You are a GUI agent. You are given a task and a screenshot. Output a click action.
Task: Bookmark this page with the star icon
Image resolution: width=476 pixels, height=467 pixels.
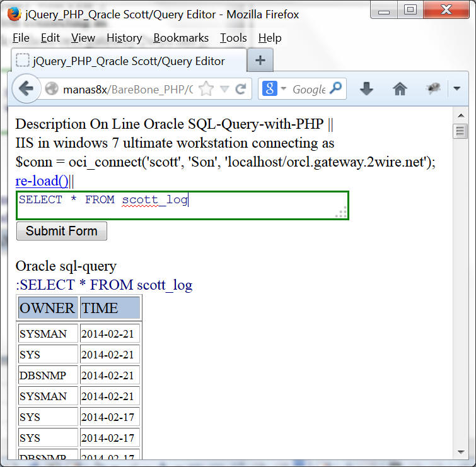pos(206,89)
